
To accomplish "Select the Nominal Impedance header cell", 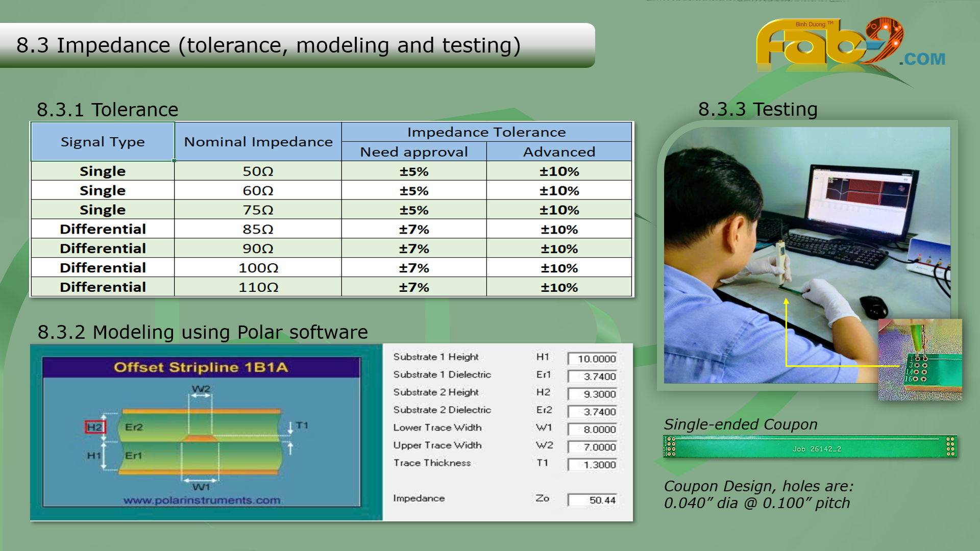I will point(258,142).
